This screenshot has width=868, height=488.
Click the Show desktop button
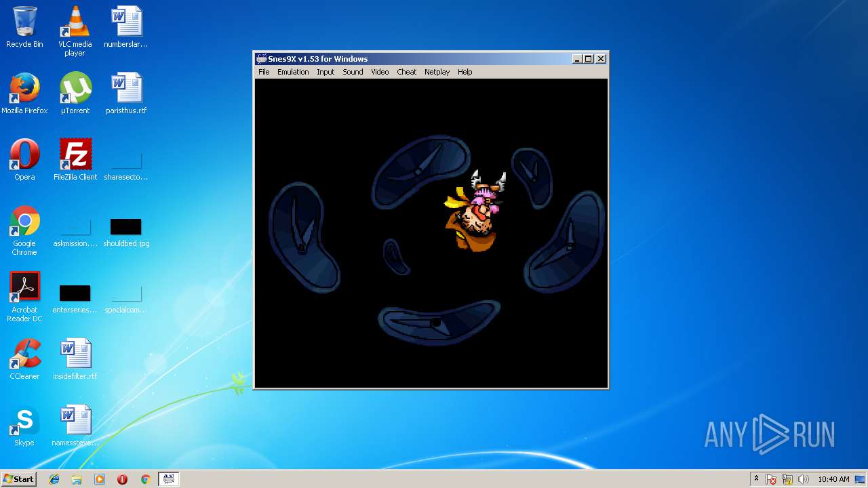(861, 479)
